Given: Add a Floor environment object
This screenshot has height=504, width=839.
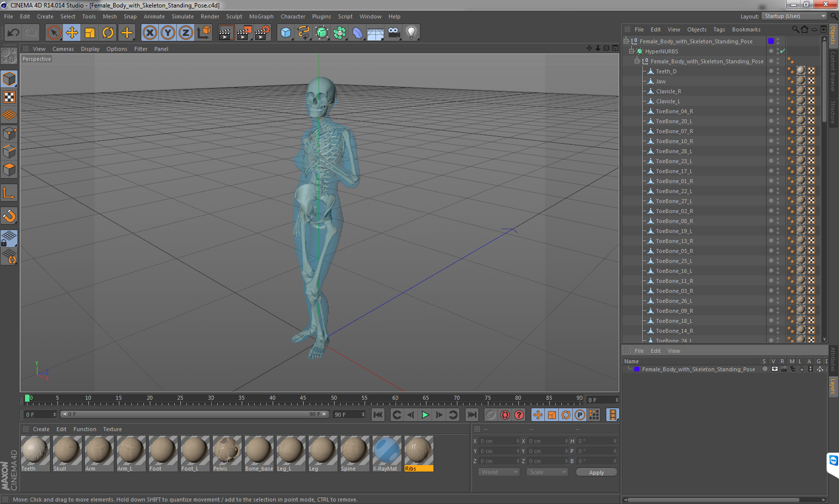Looking at the screenshot, I should pyautogui.click(x=376, y=33).
